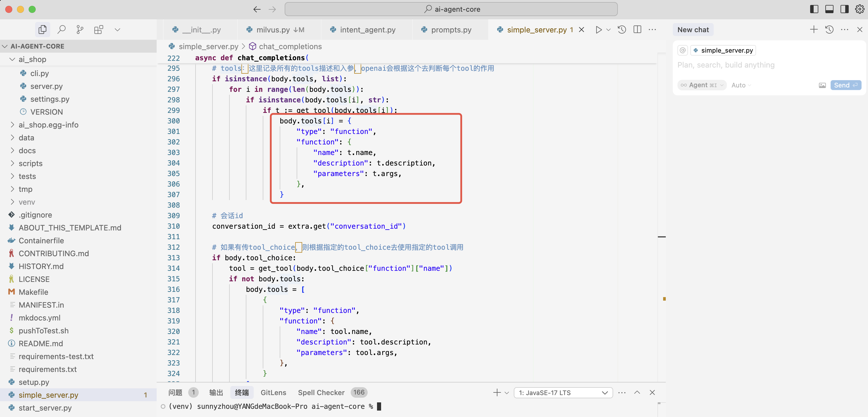Switch to the prompts.py tab
868x417 pixels.
[451, 30]
